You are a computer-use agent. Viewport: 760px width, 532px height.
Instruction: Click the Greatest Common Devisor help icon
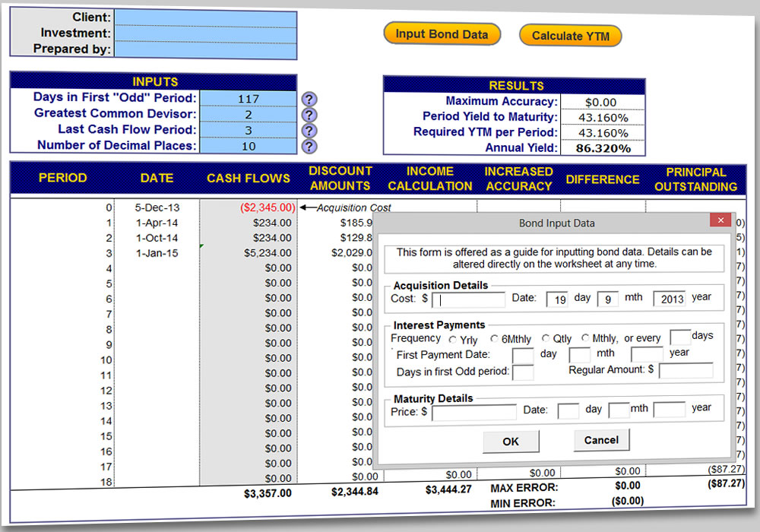pyautogui.click(x=308, y=114)
